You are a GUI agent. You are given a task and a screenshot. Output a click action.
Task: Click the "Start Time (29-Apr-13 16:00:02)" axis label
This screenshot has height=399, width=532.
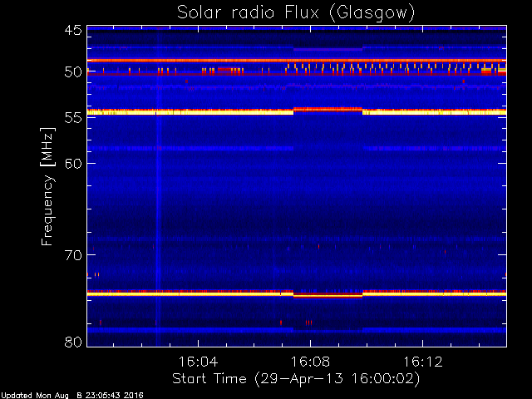(296, 378)
